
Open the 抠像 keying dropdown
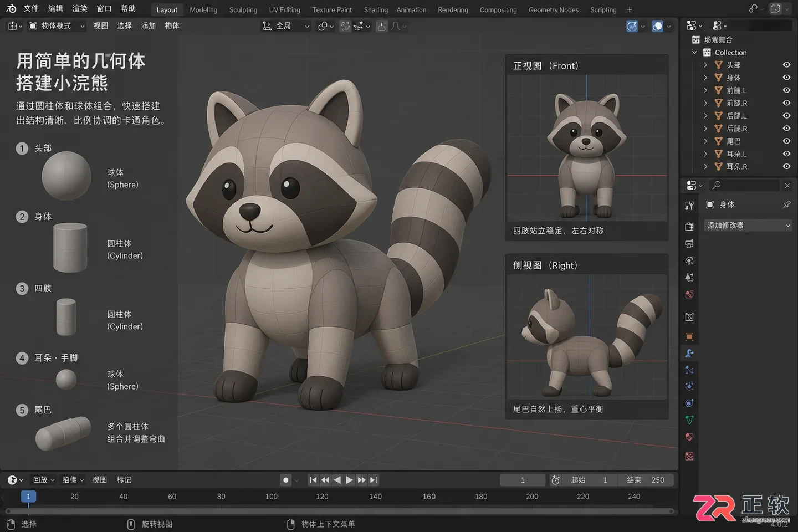coord(73,480)
